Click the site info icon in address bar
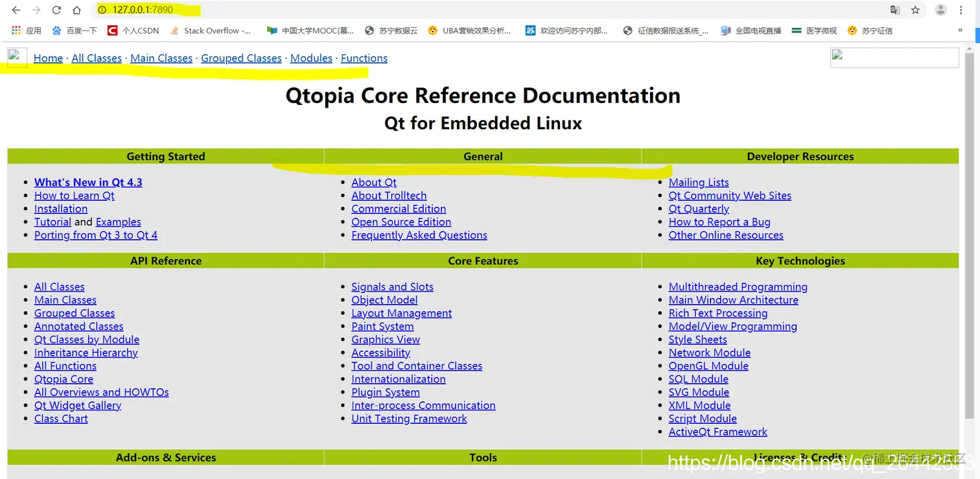 (x=102, y=10)
